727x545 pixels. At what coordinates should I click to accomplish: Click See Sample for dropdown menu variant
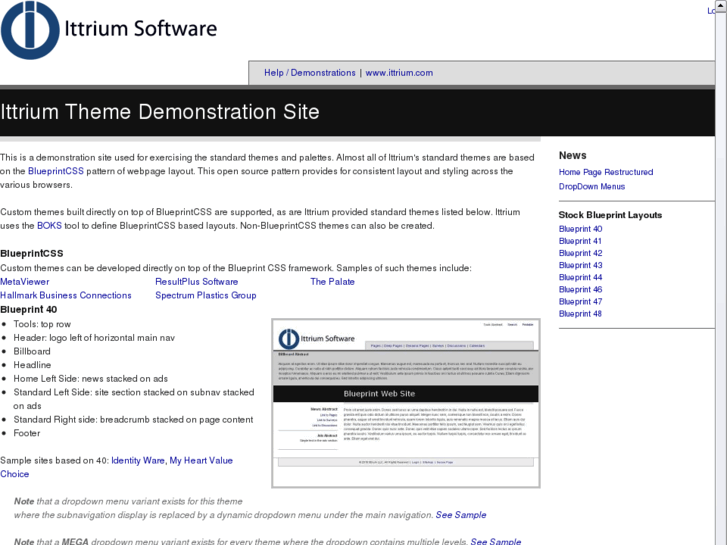pos(461,515)
